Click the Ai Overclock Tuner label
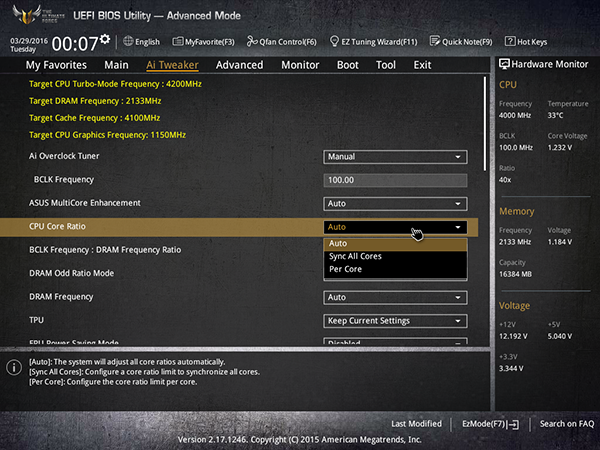600x450 pixels. coord(64,156)
